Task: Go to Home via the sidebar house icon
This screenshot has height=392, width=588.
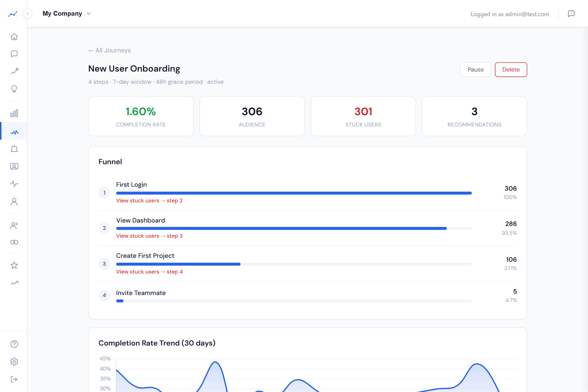Action: point(14,37)
